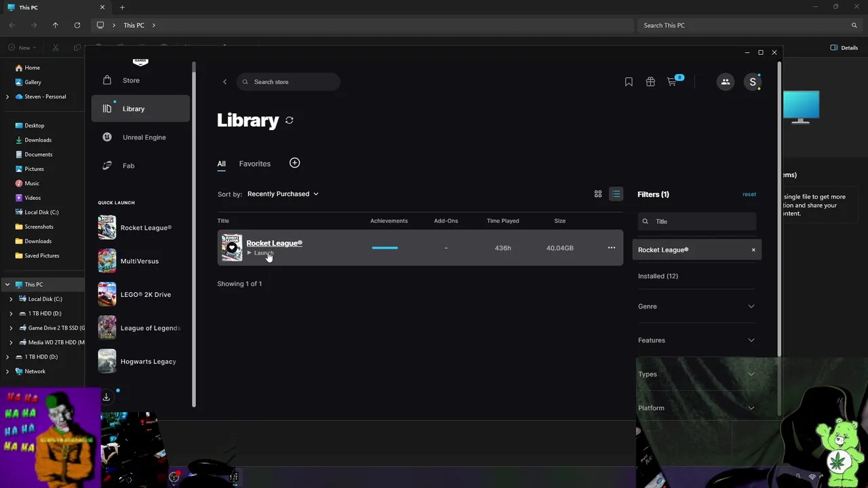
Task: Open the S profile avatar menu
Action: [x=752, y=82]
